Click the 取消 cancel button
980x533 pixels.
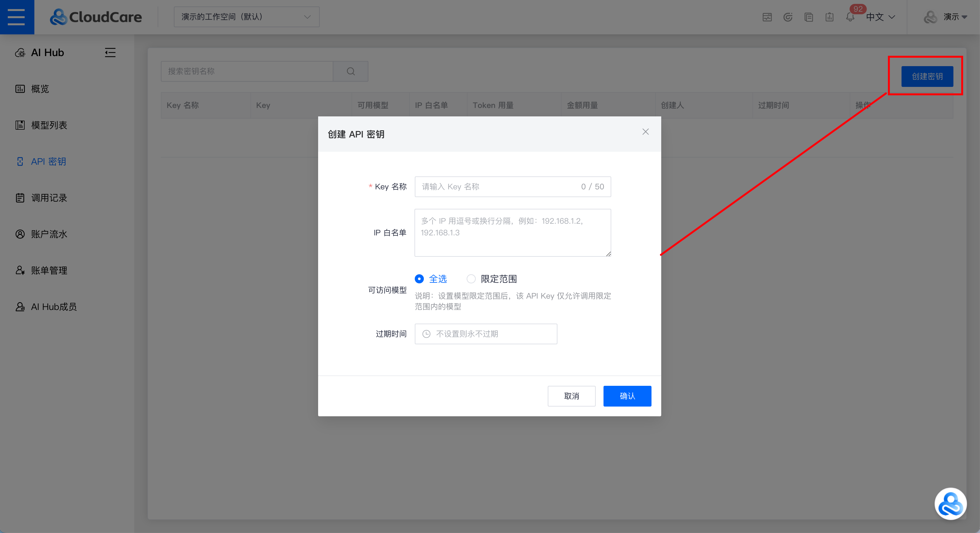[571, 396]
